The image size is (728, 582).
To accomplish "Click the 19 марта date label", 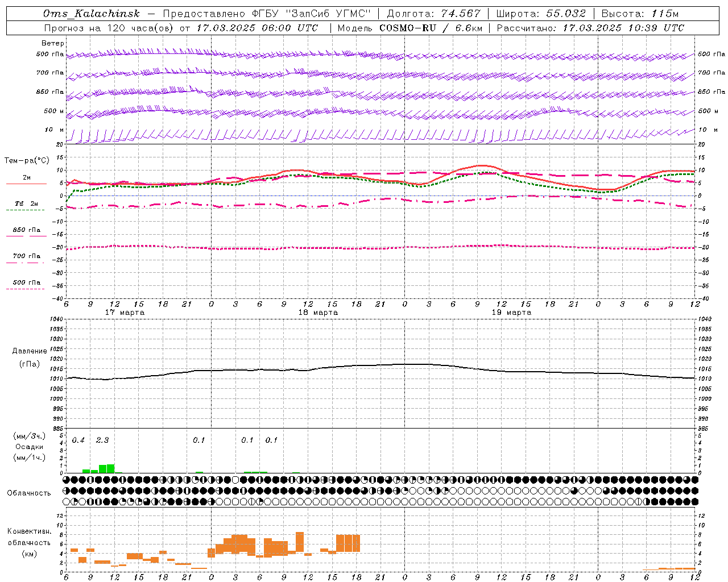I will coord(511,313).
